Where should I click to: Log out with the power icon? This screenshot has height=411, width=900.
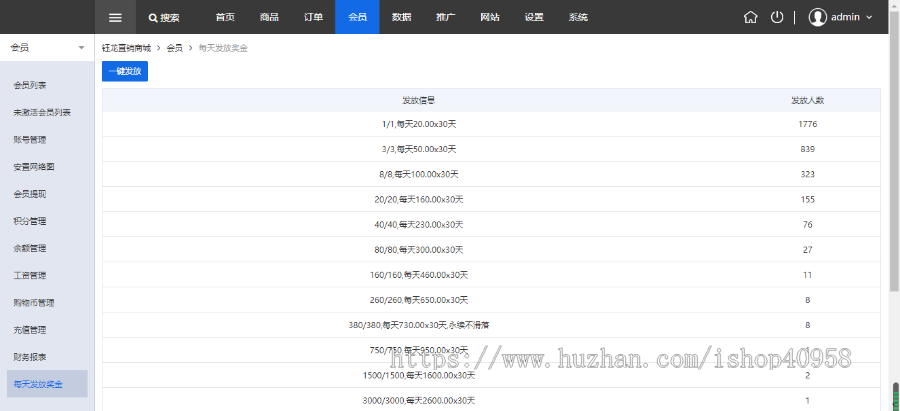[777, 17]
